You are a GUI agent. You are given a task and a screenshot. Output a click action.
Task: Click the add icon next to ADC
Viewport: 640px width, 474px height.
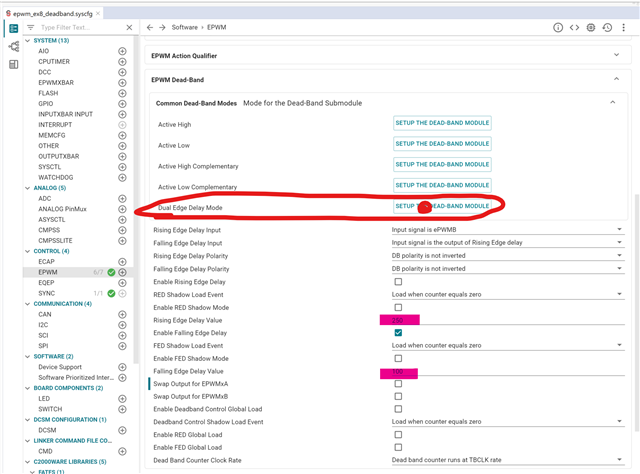[123, 199]
